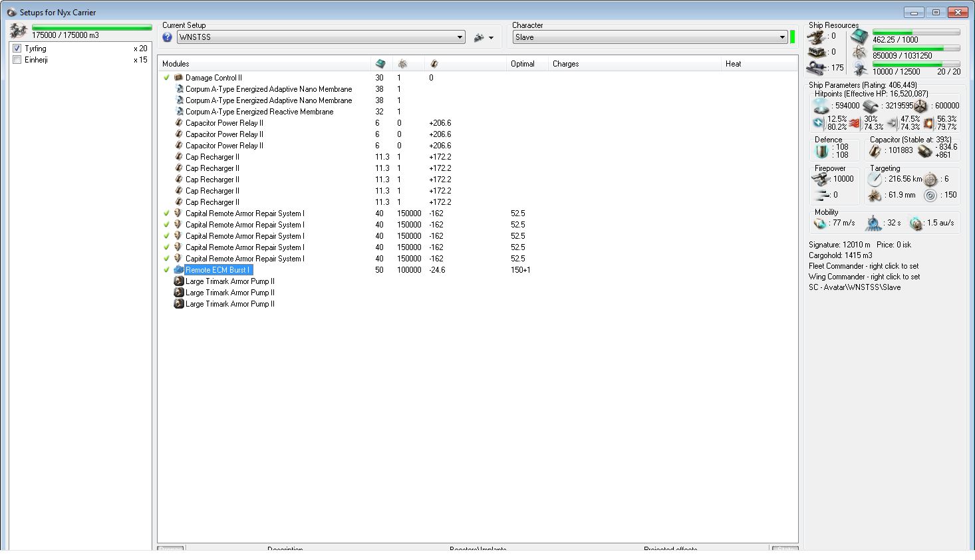Click the drone firepower icon beside 10000

[x=821, y=179]
